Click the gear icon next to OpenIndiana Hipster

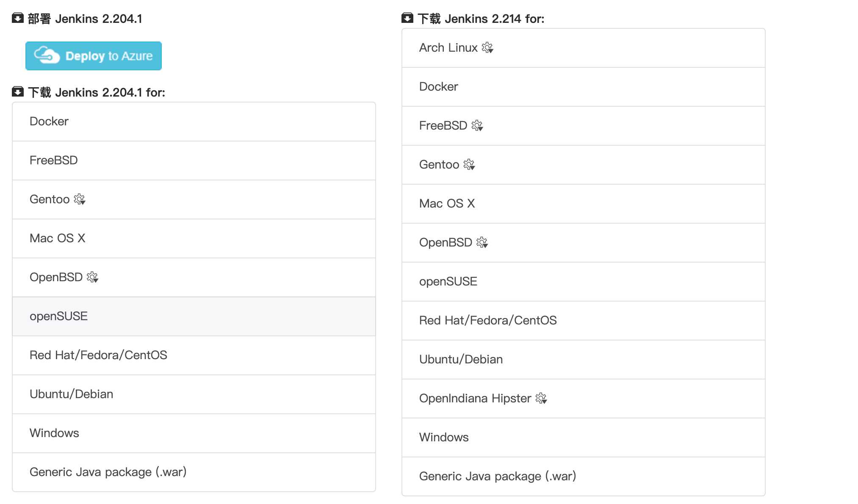[541, 398]
